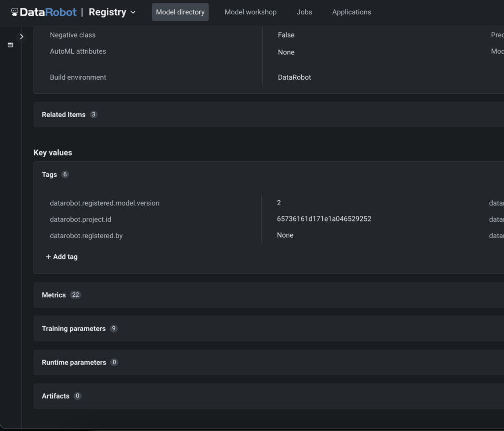This screenshot has height=431, width=504.
Task: Expand the Artifacts section
Action: (269, 396)
